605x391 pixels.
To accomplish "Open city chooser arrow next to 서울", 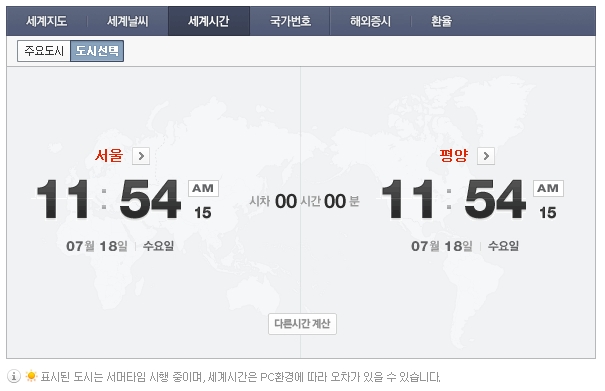I will tap(141, 156).
